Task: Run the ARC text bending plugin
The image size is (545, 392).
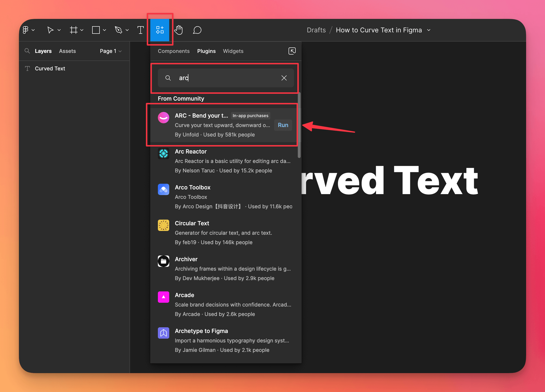Action: click(x=283, y=125)
